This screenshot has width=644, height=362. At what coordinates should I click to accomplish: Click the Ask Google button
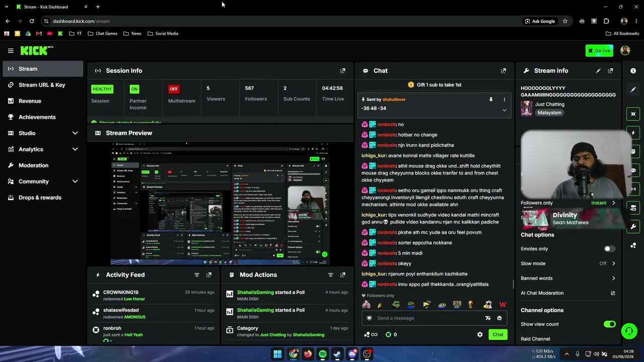(x=540, y=21)
